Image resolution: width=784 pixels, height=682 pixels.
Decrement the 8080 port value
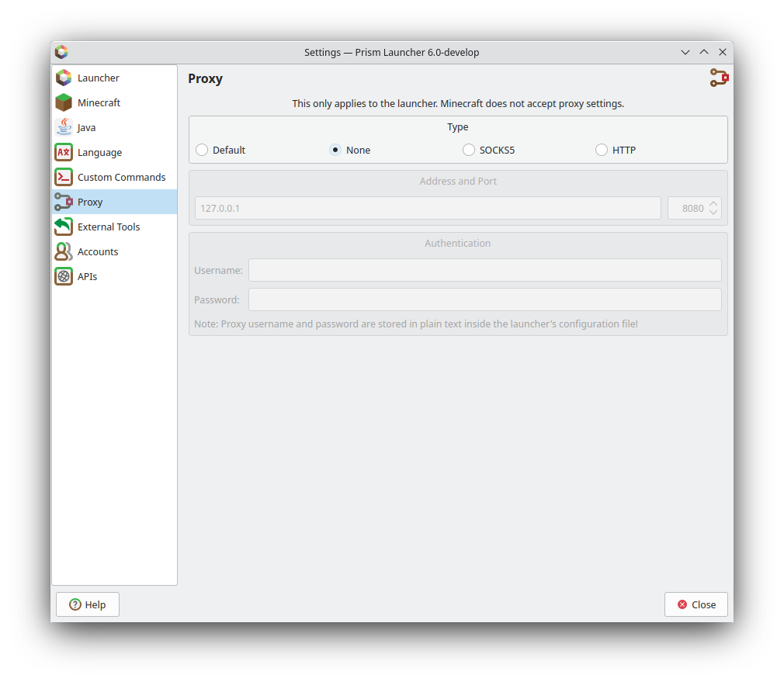714,212
